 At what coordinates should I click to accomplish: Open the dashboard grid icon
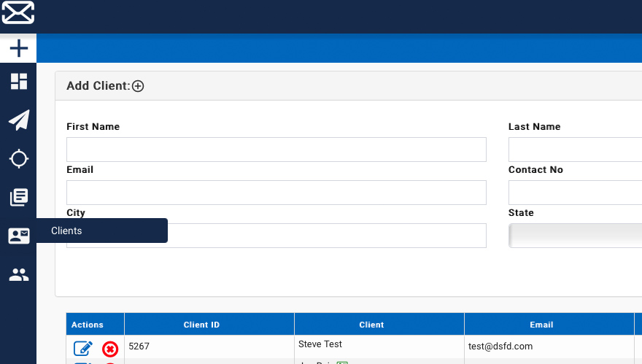(x=19, y=82)
